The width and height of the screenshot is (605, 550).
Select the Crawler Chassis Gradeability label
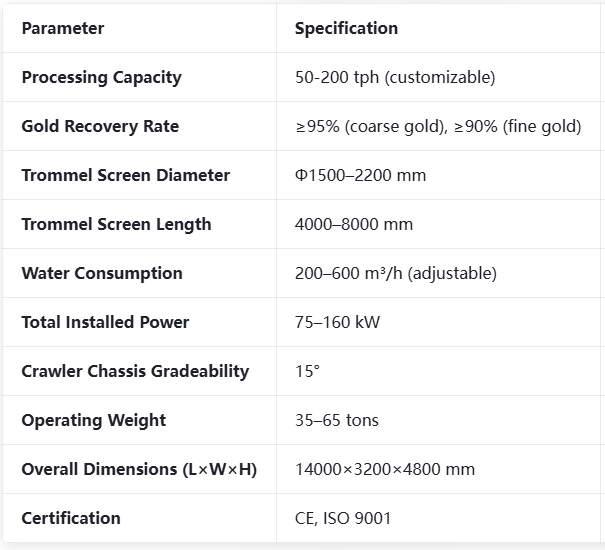pos(135,371)
